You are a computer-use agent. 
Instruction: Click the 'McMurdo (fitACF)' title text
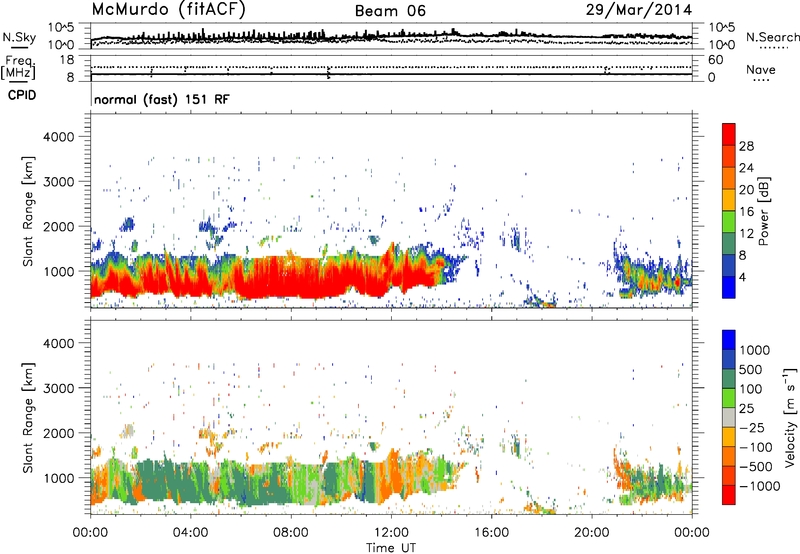(x=168, y=9)
